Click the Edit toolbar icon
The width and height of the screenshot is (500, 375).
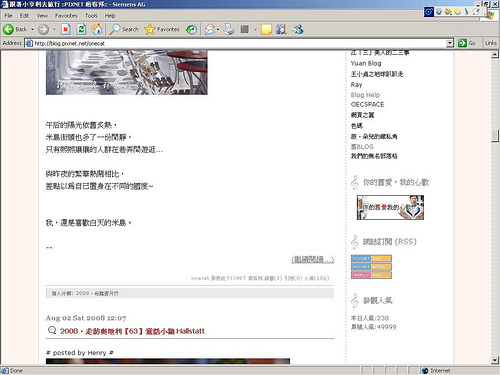coord(245,29)
